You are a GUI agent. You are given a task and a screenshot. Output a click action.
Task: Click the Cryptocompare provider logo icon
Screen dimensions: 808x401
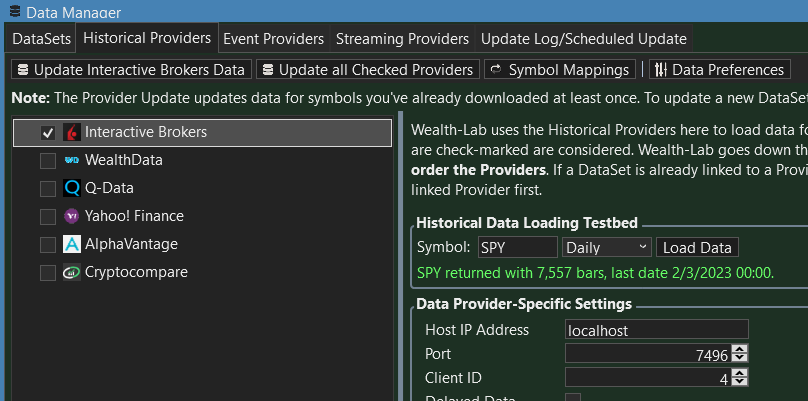coord(72,273)
